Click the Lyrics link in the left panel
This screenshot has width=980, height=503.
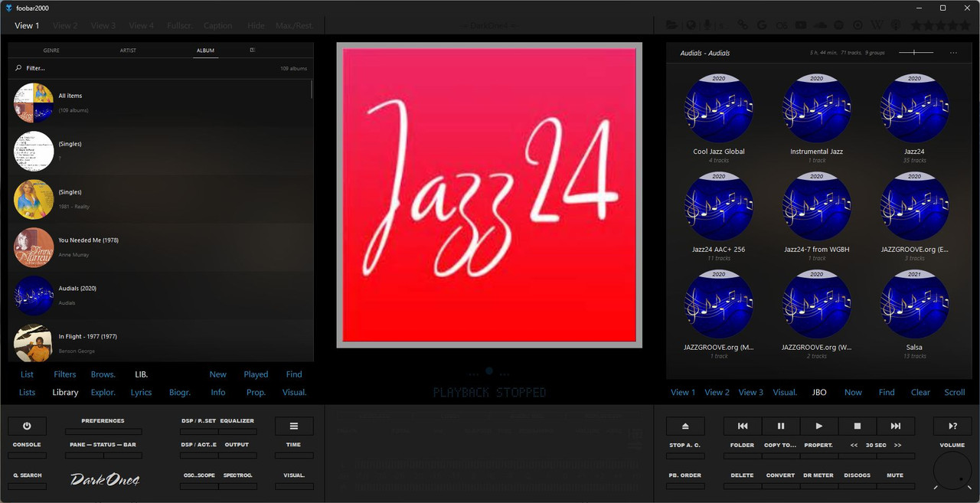pos(141,392)
